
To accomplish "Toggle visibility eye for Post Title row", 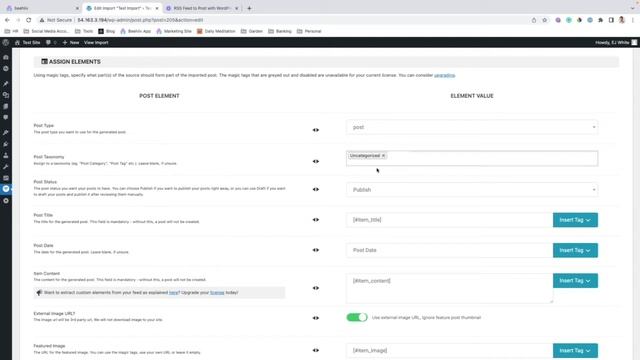I will click(316, 220).
